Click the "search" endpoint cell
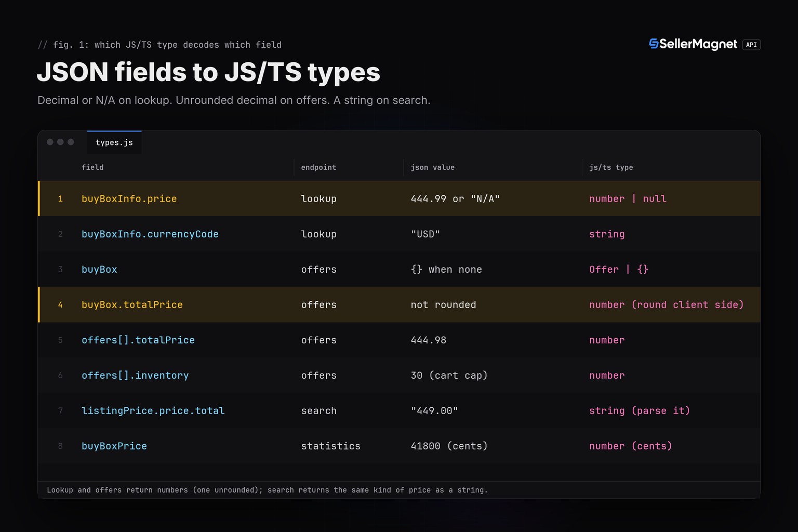The image size is (798, 532). (x=319, y=411)
